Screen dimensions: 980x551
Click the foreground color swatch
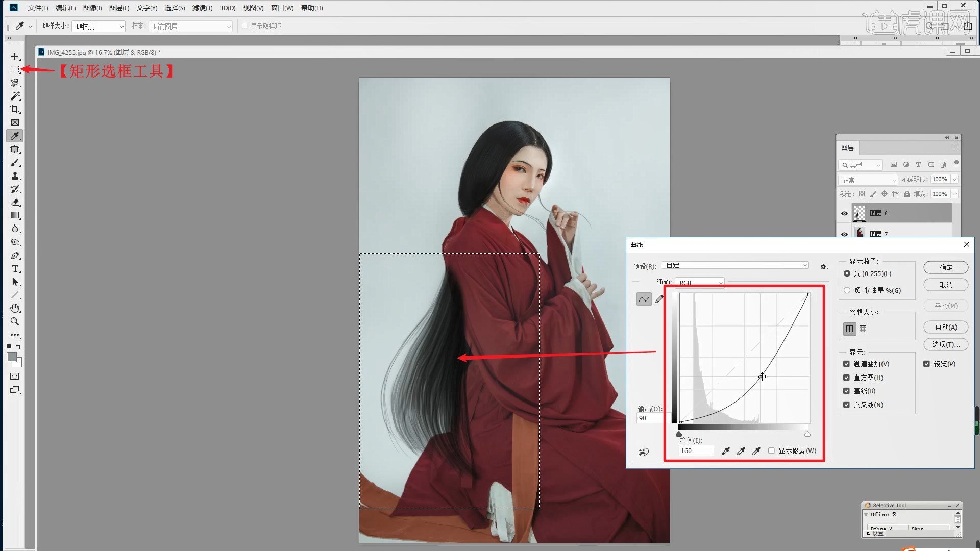point(12,357)
